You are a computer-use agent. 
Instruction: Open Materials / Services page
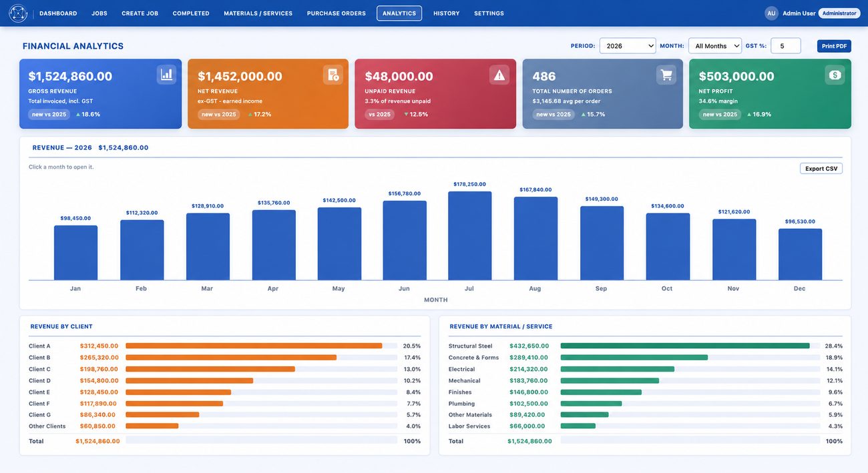click(258, 13)
